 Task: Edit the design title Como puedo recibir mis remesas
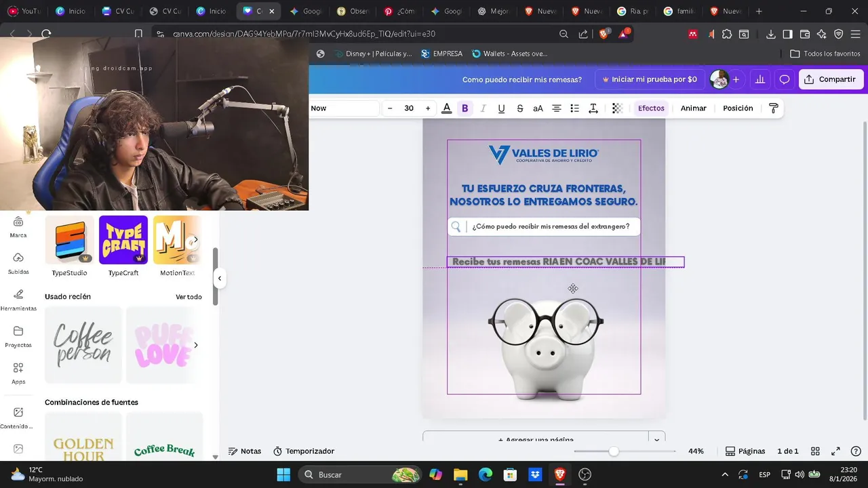coord(521,79)
